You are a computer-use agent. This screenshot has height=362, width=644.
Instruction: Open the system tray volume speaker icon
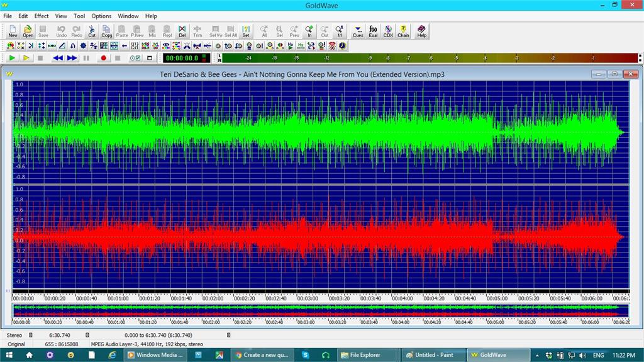pyautogui.click(x=582, y=355)
